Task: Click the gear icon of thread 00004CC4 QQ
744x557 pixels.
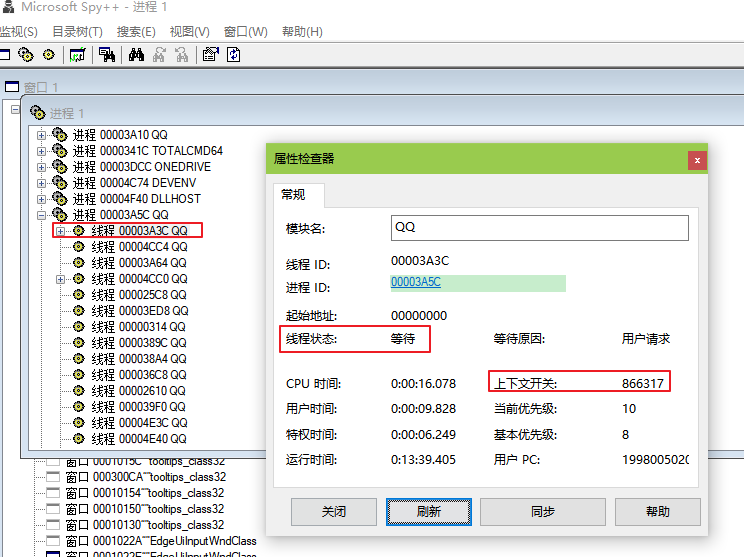Action: (78, 247)
